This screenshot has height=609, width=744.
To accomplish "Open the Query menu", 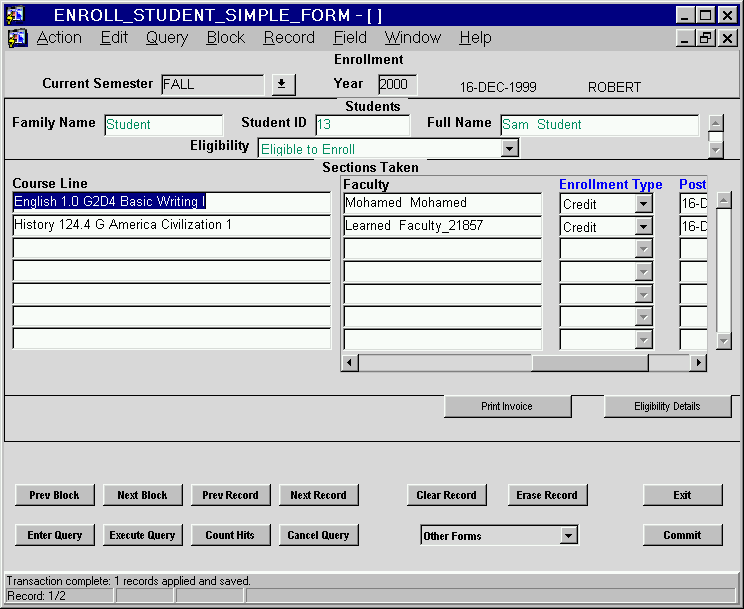I will pos(167,37).
